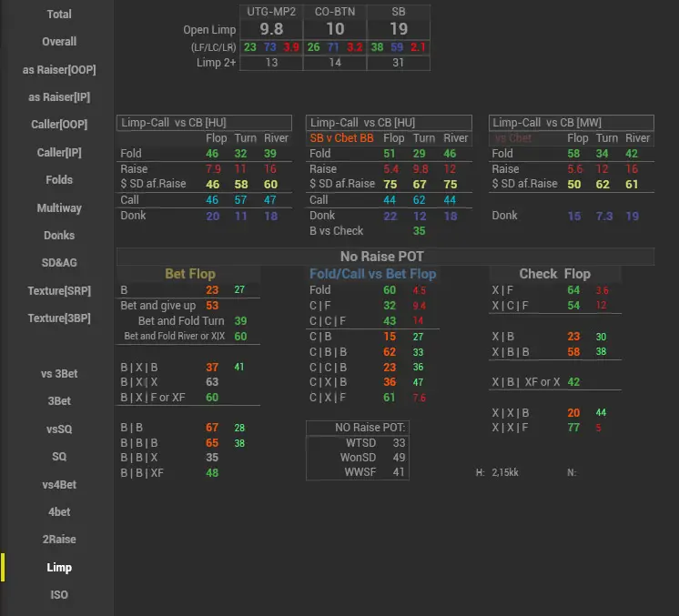Show the Folds section
679x616 pixels.
coord(59,180)
